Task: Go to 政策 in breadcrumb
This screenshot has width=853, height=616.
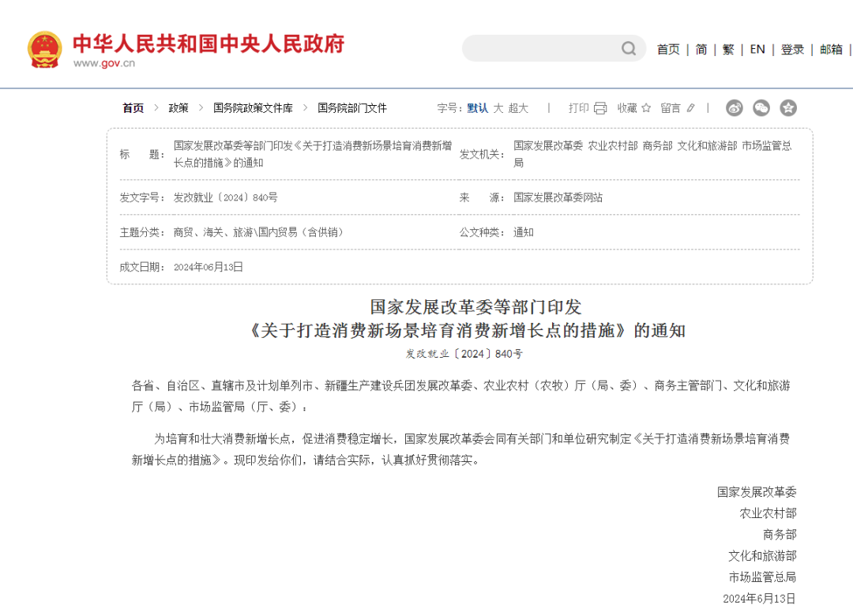Action: pos(178,107)
